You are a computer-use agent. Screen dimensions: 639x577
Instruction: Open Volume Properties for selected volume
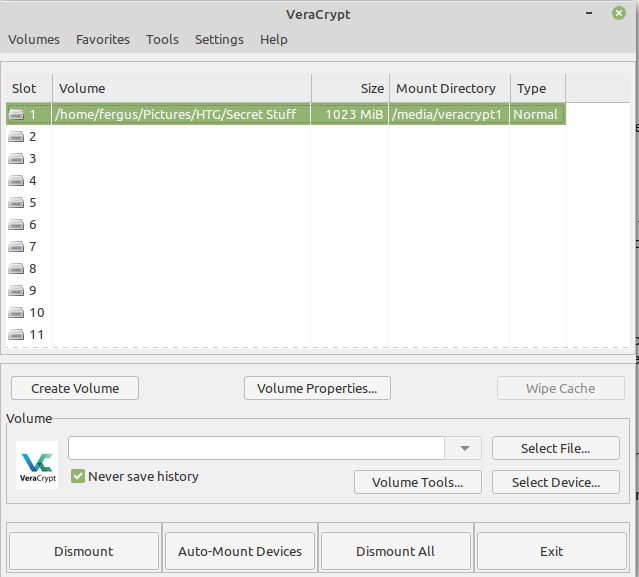click(x=317, y=388)
